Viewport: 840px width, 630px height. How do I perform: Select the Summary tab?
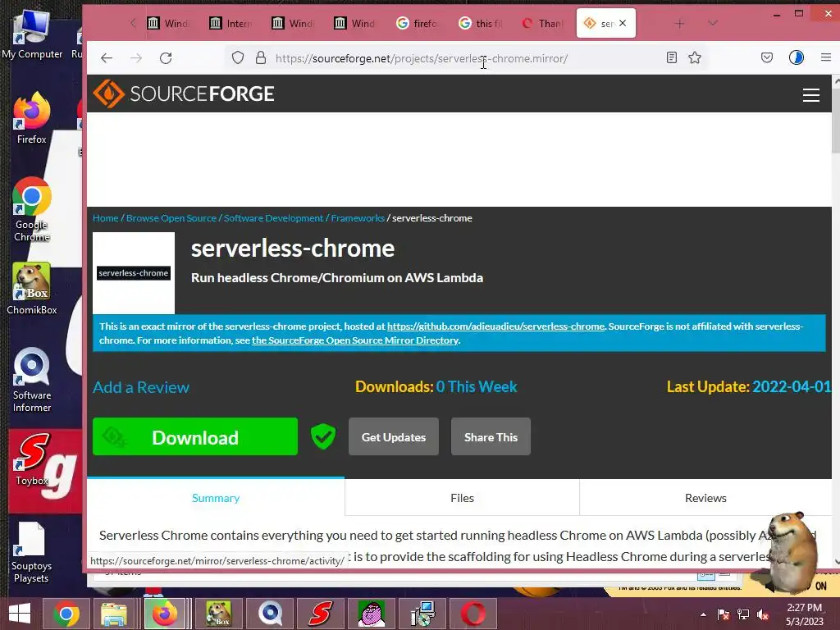(x=216, y=498)
